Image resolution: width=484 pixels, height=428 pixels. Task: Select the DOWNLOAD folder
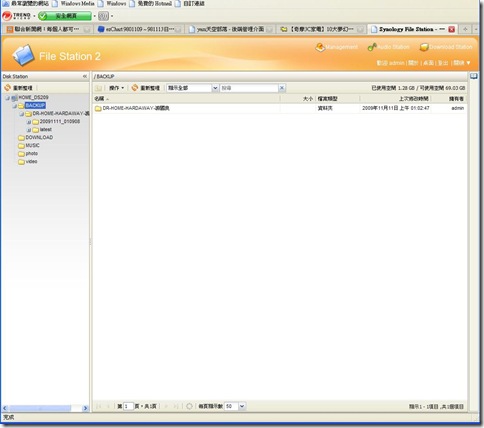(39, 137)
